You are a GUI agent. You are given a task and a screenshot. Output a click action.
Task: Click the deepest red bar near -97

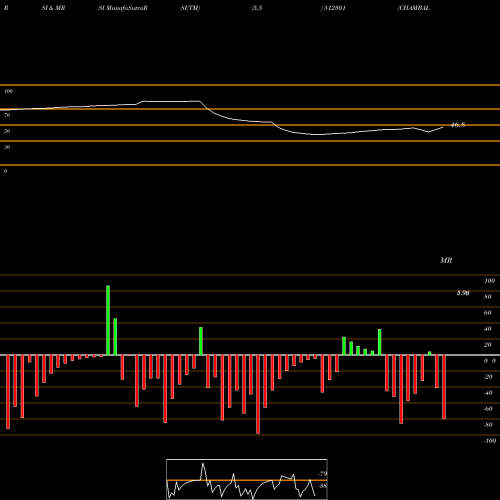point(258,394)
